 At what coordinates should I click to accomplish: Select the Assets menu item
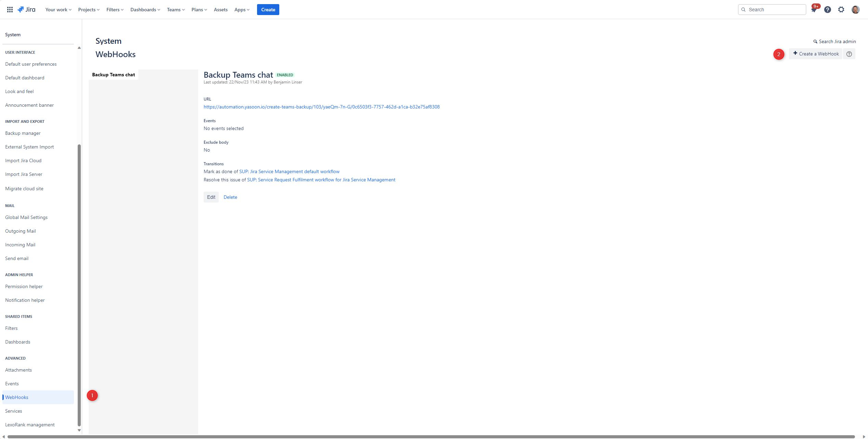(x=220, y=9)
